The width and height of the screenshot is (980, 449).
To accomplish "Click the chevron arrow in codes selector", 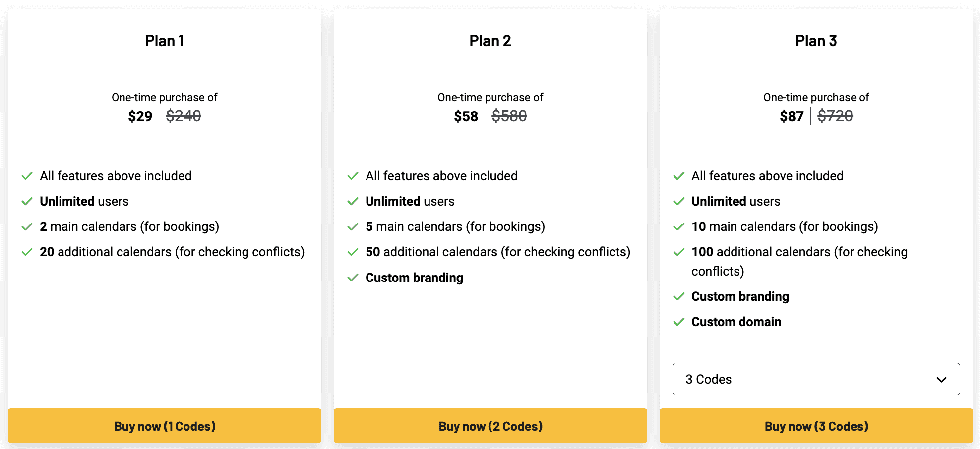I will [941, 380].
